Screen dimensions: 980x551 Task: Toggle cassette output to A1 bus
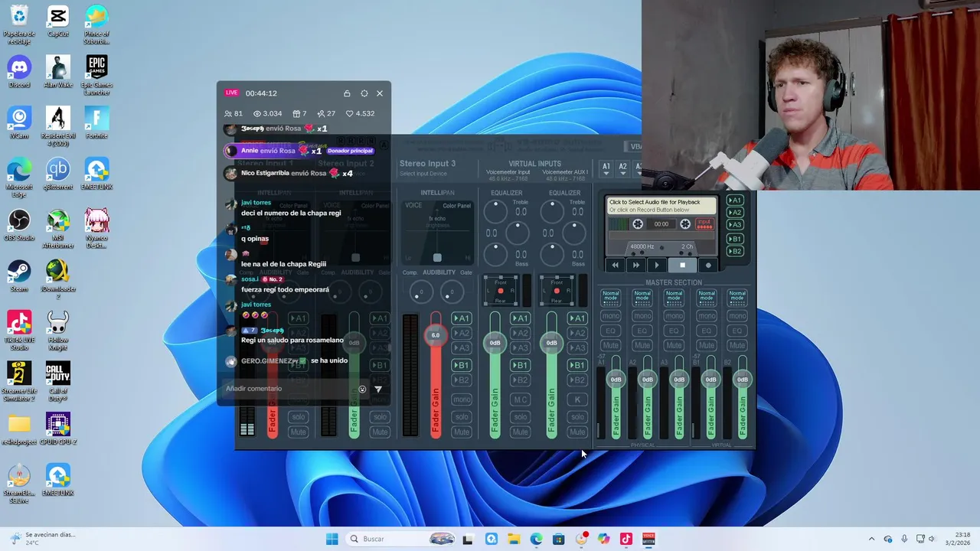click(735, 201)
